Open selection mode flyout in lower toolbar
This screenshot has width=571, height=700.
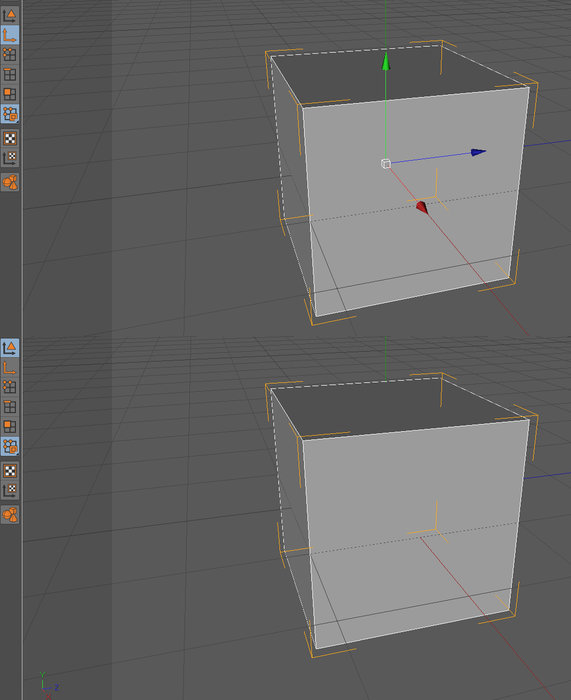[10, 446]
